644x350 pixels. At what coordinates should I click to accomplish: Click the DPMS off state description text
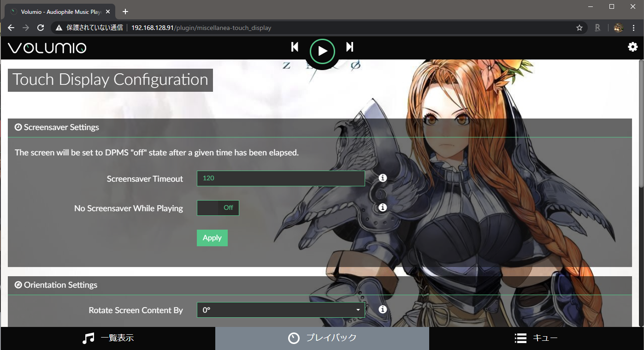click(x=157, y=153)
